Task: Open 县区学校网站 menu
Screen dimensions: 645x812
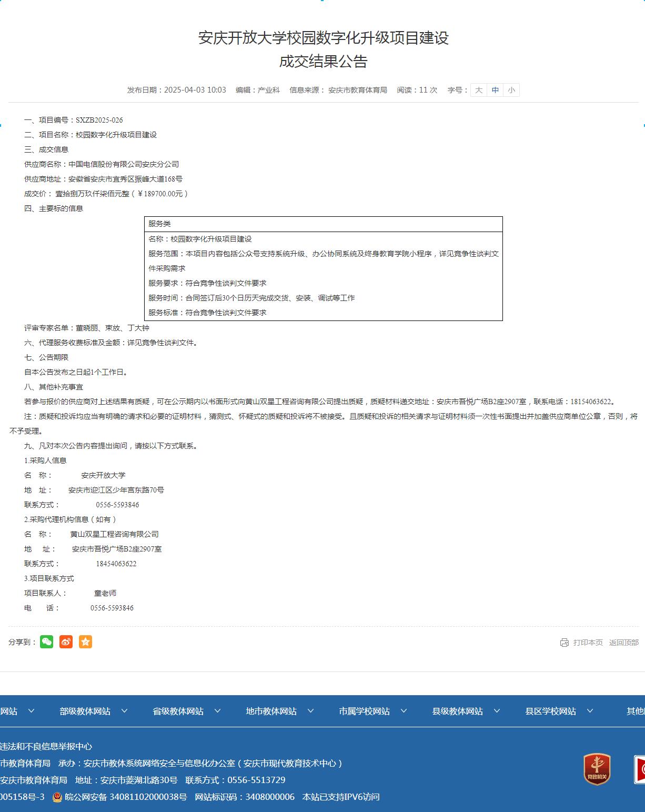Action: pyautogui.click(x=559, y=711)
